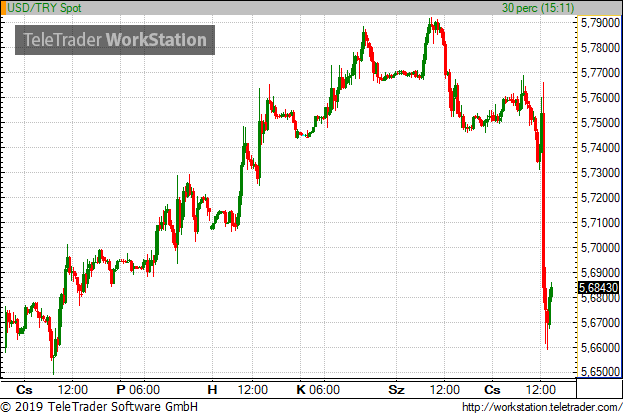Click the 5,74000 price axis label

[600, 148]
